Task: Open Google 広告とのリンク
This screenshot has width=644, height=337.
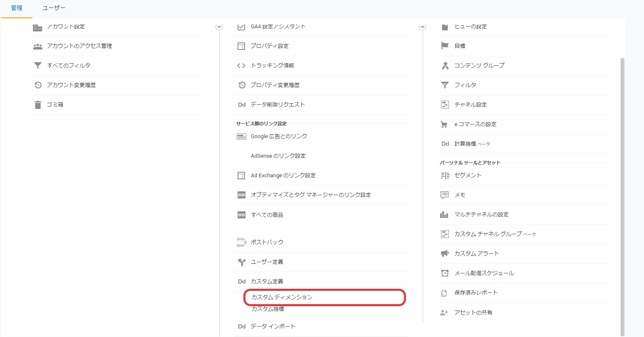Action: coord(279,136)
